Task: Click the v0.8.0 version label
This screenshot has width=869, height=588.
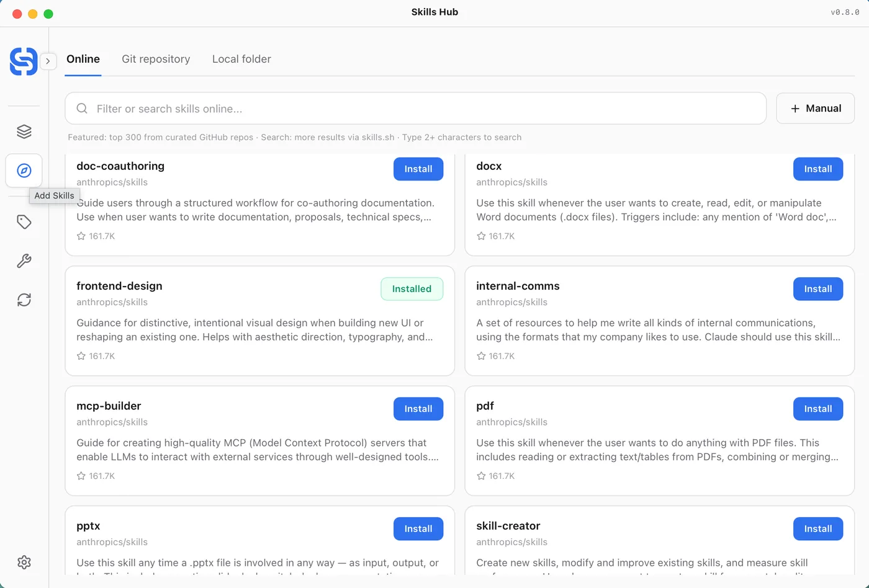Action: [x=845, y=12]
